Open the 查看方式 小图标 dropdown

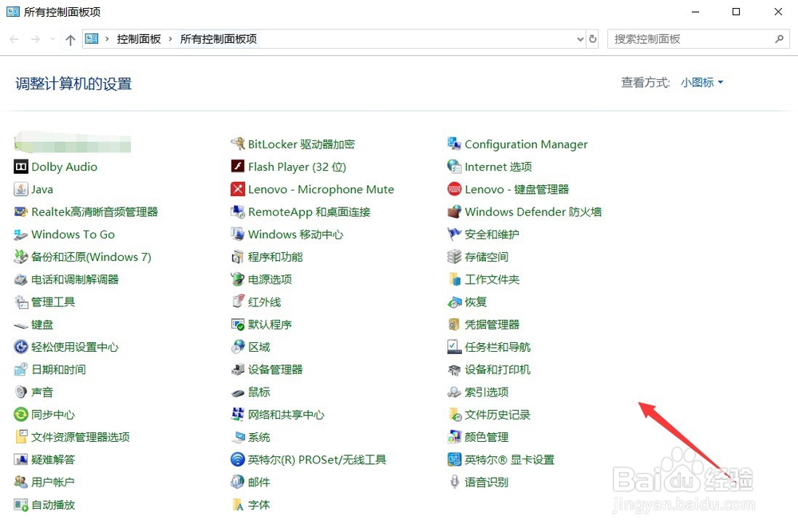[701, 82]
